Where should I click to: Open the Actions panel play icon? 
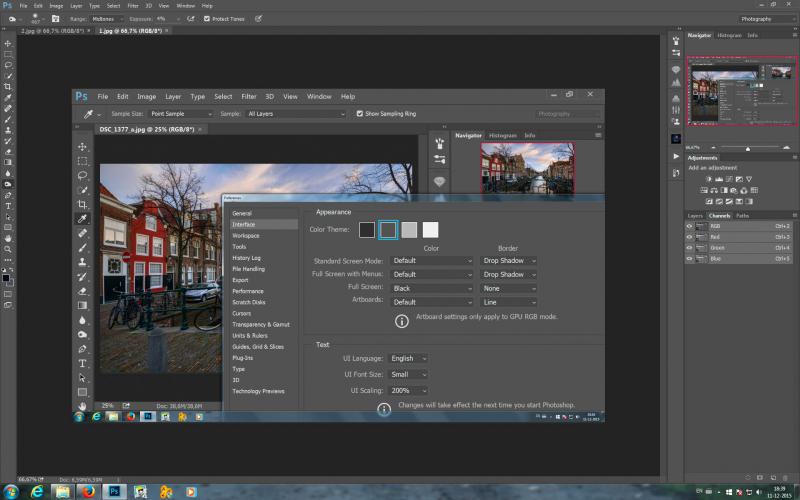coord(676,156)
